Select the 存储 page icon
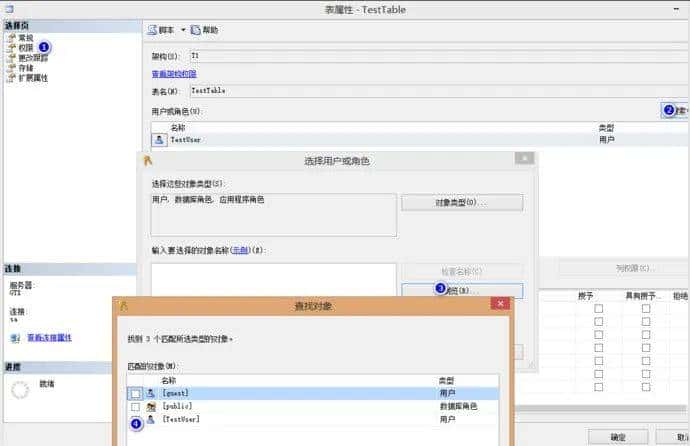 pyautogui.click(x=12, y=68)
